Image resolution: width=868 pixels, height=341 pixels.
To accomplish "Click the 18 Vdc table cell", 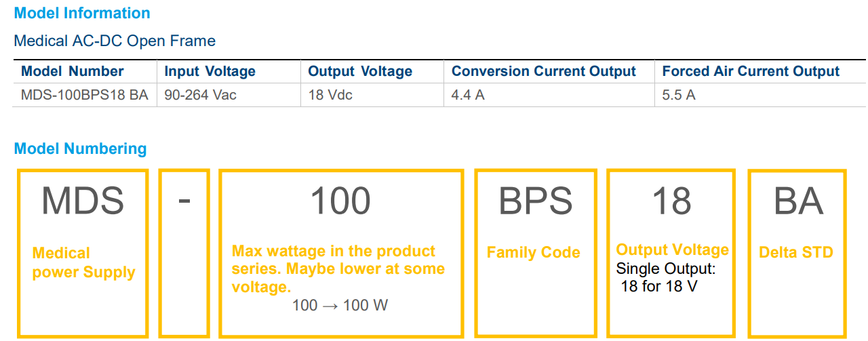I will coord(330,95).
